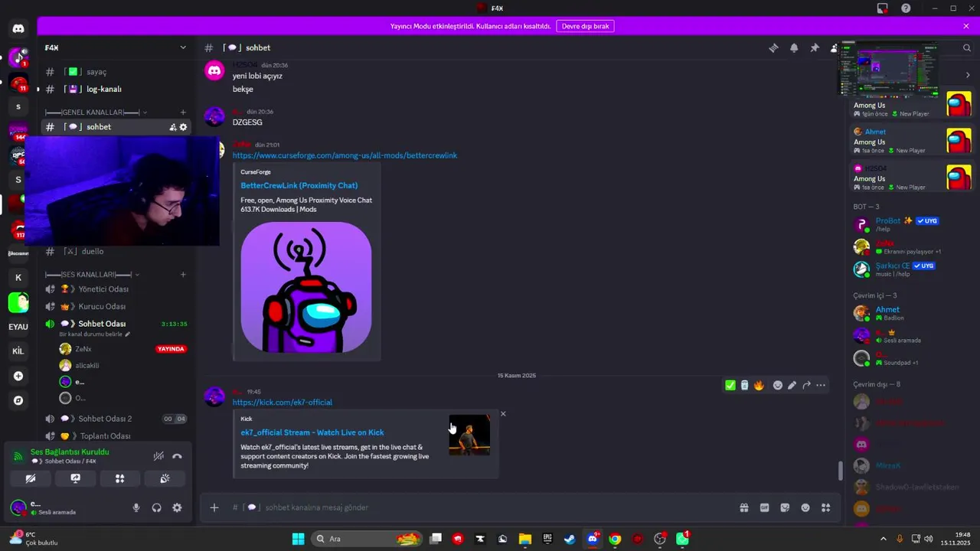The width and height of the screenshot is (980, 551).
Task: Open Windows Start menu
Action: [298, 539]
